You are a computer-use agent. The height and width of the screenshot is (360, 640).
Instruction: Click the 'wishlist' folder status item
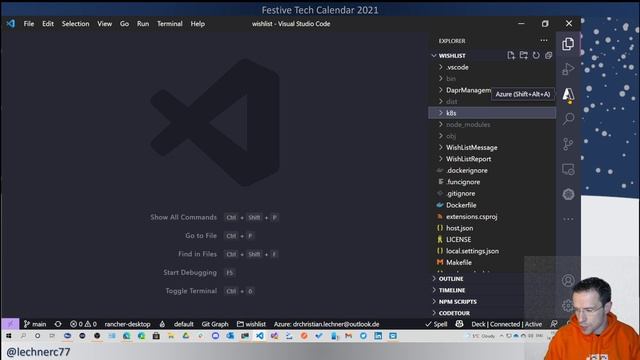coord(251,324)
